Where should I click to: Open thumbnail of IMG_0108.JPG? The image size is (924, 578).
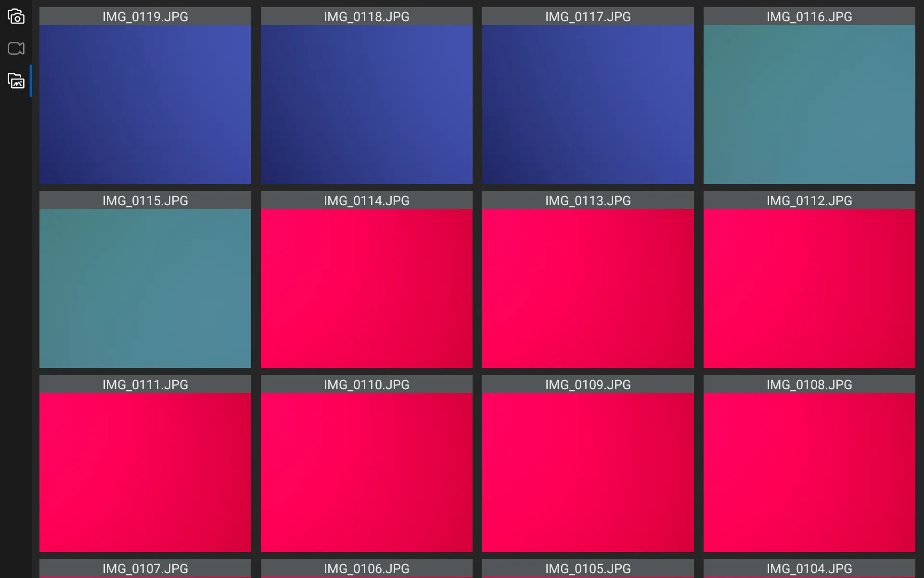tap(809, 472)
